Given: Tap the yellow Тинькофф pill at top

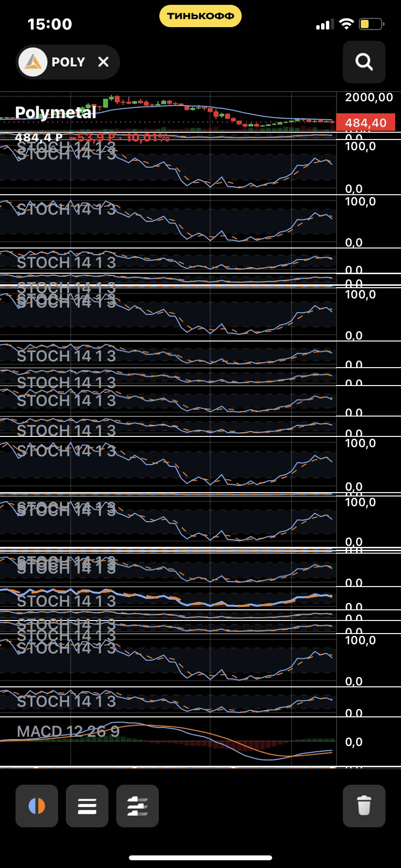Looking at the screenshot, I should click(x=200, y=16).
